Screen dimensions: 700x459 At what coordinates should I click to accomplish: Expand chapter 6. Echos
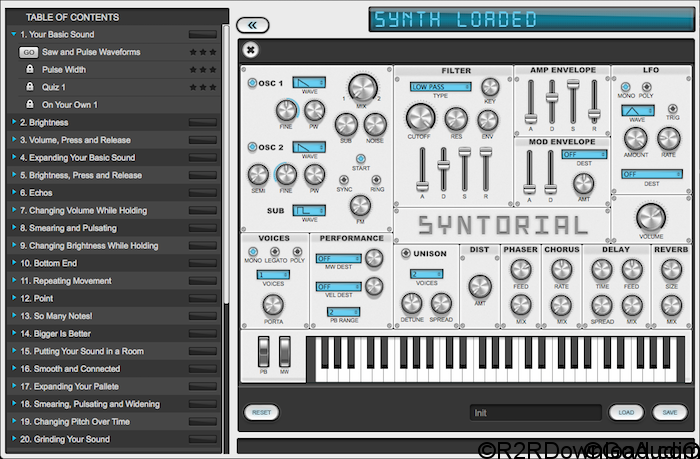pos(14,192)
